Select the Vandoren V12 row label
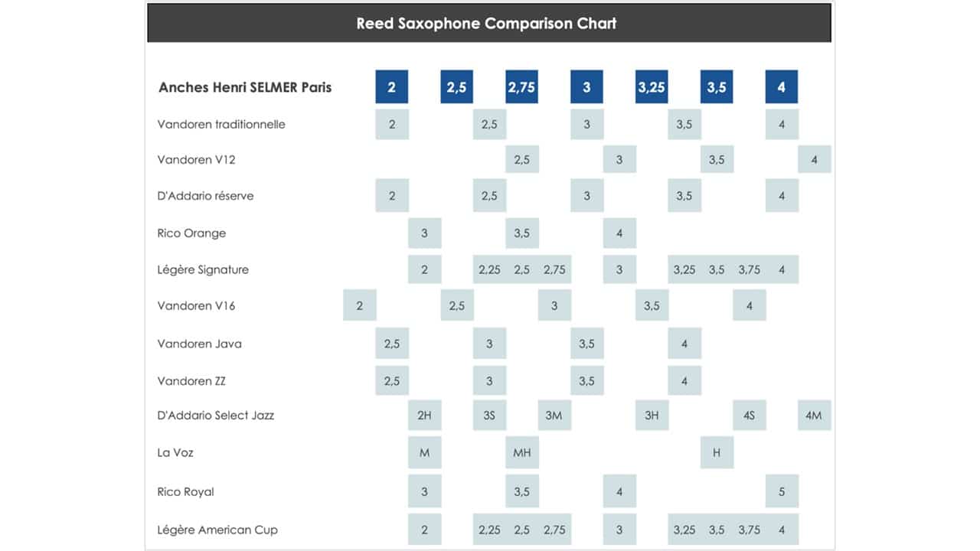Viewport: 980px width, 551px height. [x=195, y=160]
